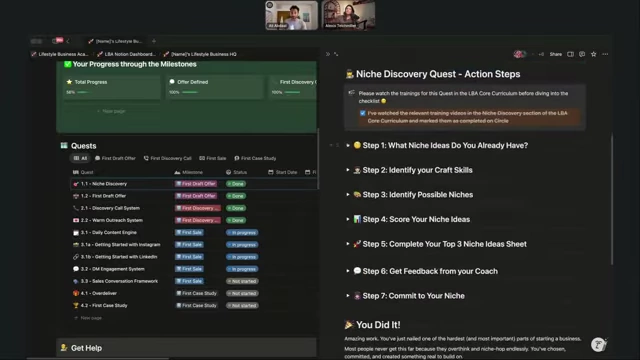Open 3.1b - Getting Started with LinkedIn

(x=119, y=257)
